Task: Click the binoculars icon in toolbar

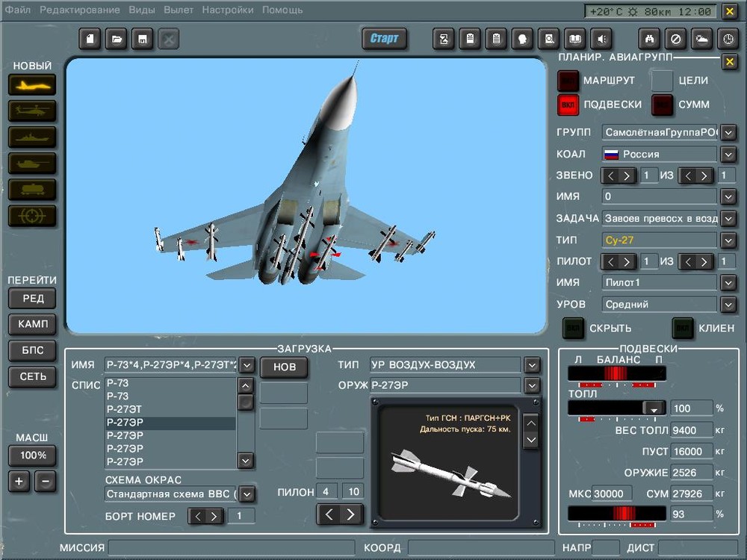Action: pos(649,39)
